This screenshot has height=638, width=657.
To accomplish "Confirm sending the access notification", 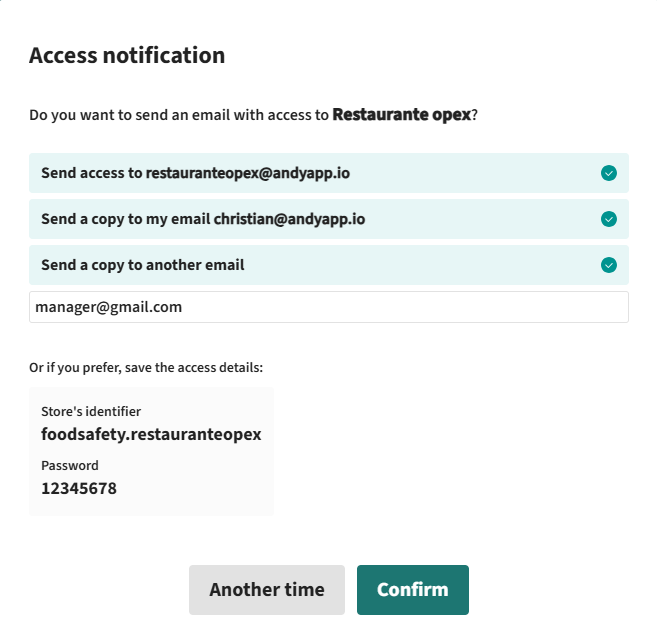I will coord(413,590).
